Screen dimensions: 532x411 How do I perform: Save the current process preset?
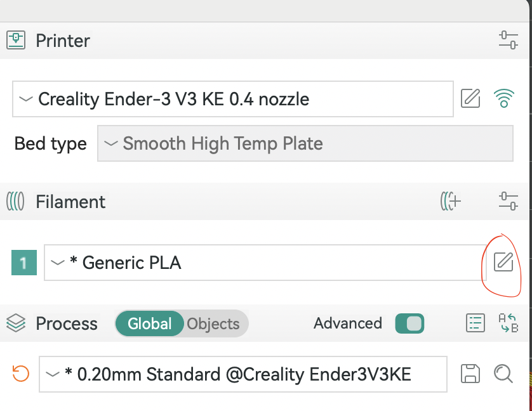click(470, 374)
